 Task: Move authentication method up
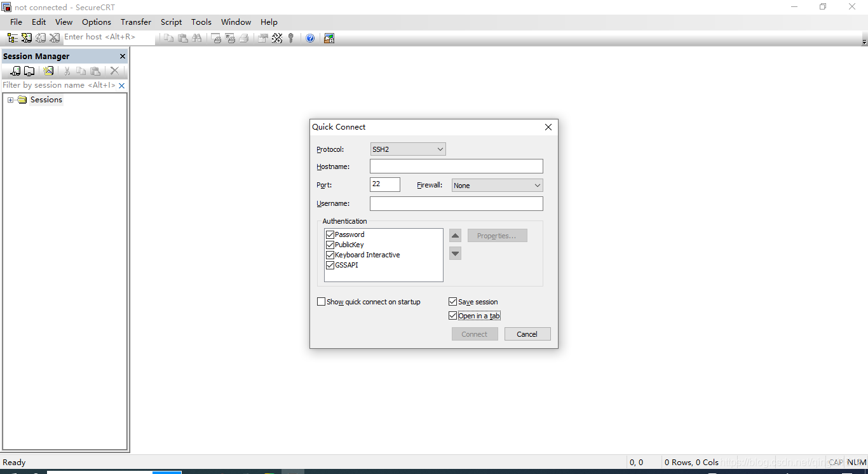click(x=455, y=236)
